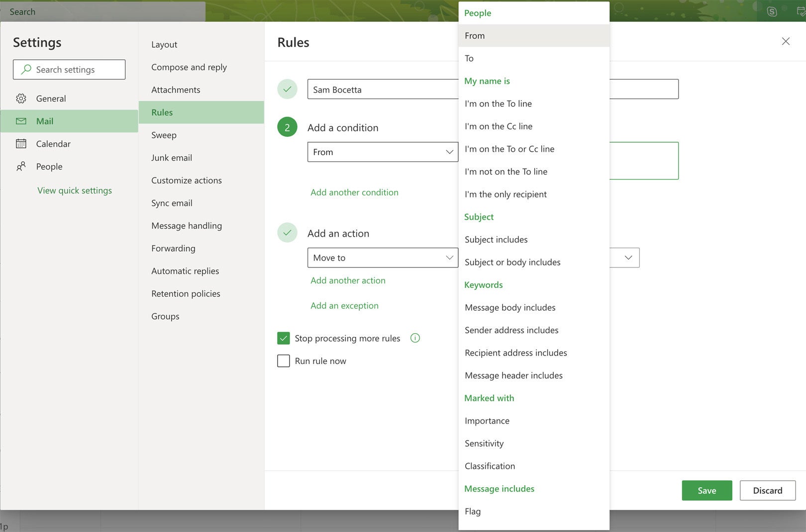This screenshot has height=532, width=806.
Task: Click Add an exception link
Action: coord(344,306)
